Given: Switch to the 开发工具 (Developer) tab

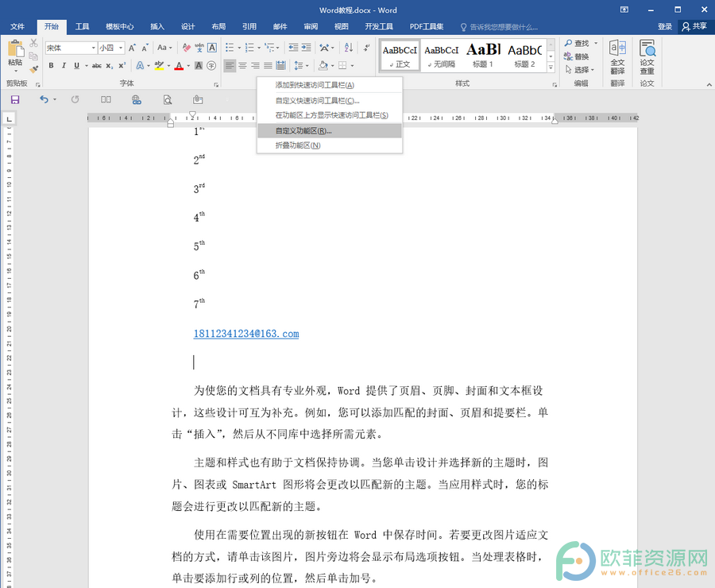Looking at the screenshot, I should coord(378,26).
